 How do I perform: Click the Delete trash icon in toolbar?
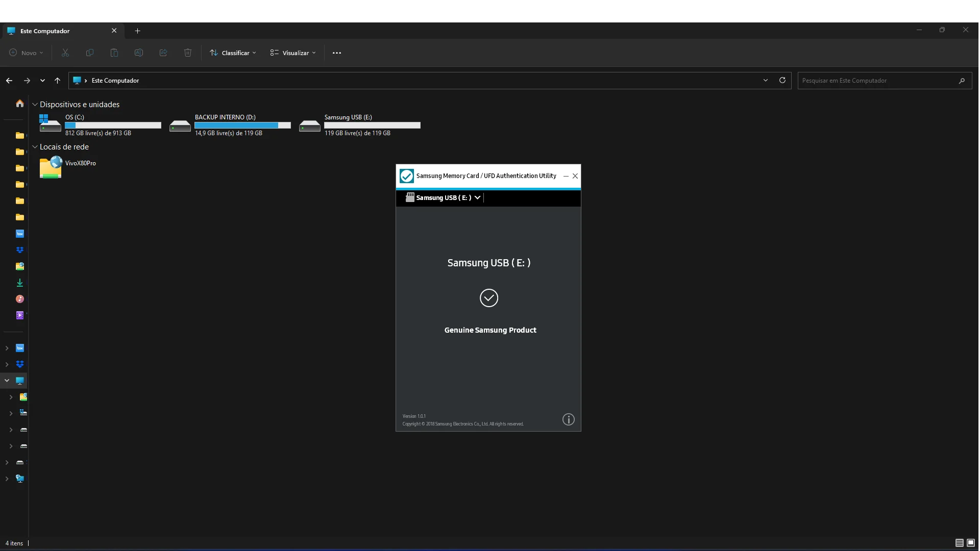(187, 53)
